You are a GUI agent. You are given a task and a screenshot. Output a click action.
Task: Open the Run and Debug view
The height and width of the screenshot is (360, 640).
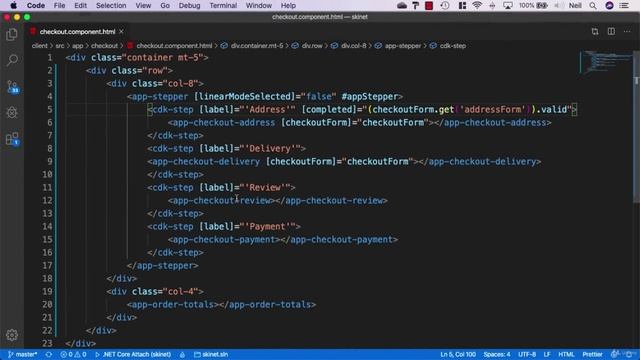pyautogui.click(x=12, y=113)
